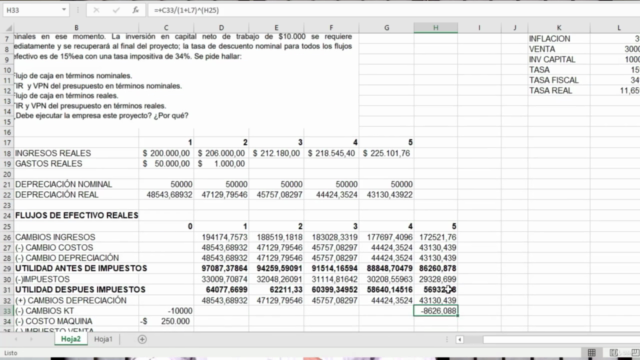Select column D header

(221, 28)
